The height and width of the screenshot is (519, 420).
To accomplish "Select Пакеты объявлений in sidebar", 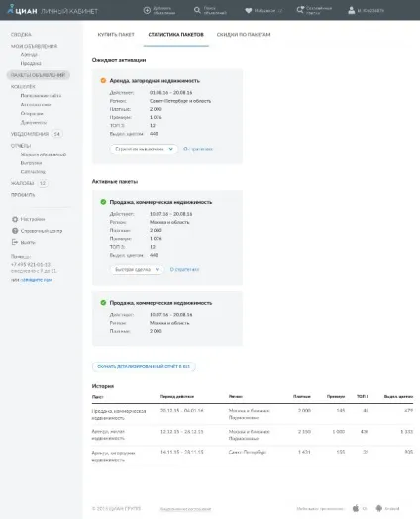I will pyautogui.click(x=39, y=75).
